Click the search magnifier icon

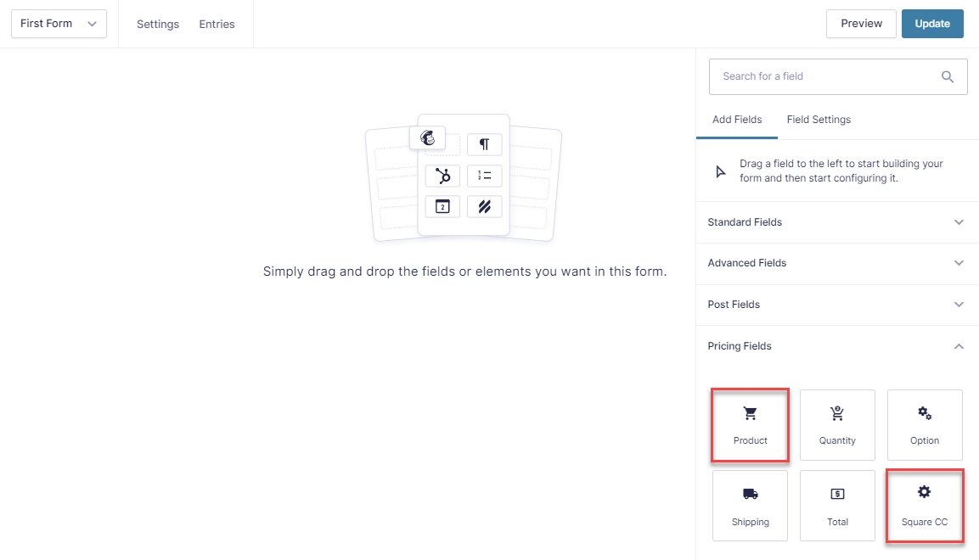[x=947, y=76]
